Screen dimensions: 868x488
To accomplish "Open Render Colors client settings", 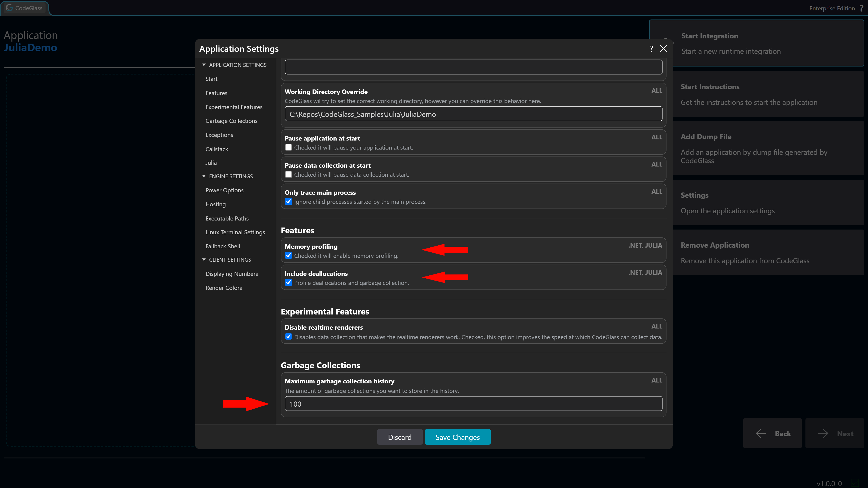I will [x=224, y=288].
